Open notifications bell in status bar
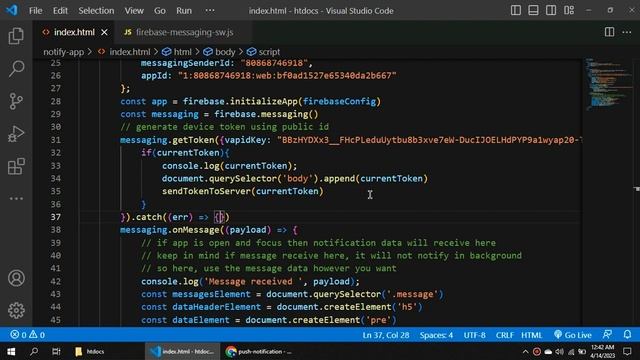 (627, 335)
